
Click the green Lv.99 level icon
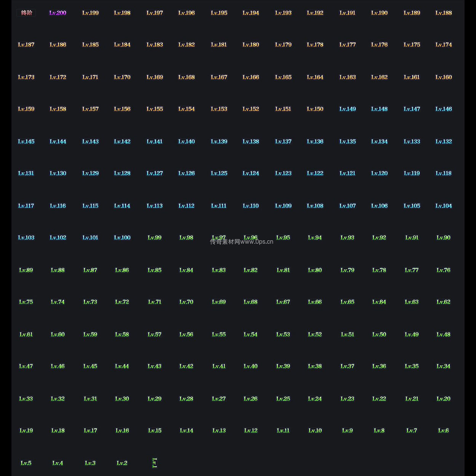tap(155, 238)
